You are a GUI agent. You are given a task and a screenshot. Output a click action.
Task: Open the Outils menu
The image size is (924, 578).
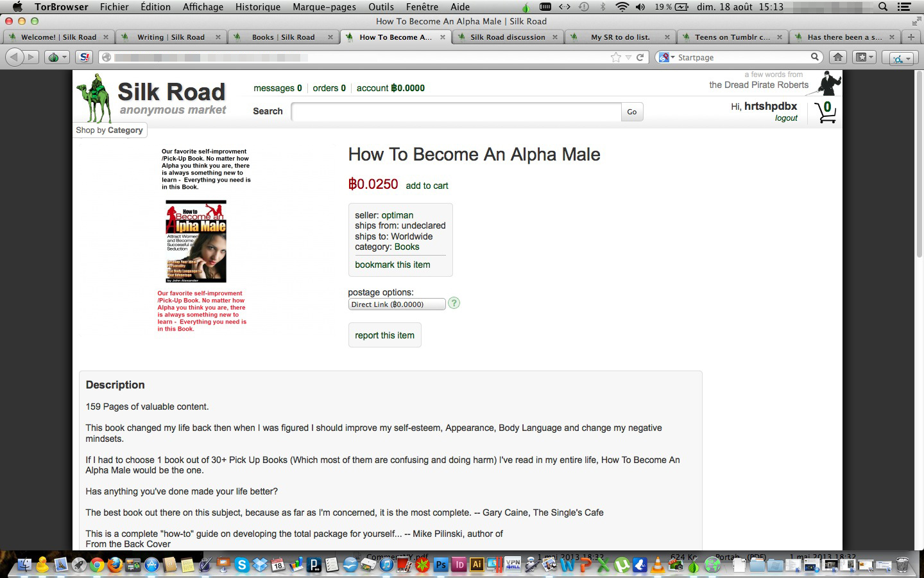(381, 7)
